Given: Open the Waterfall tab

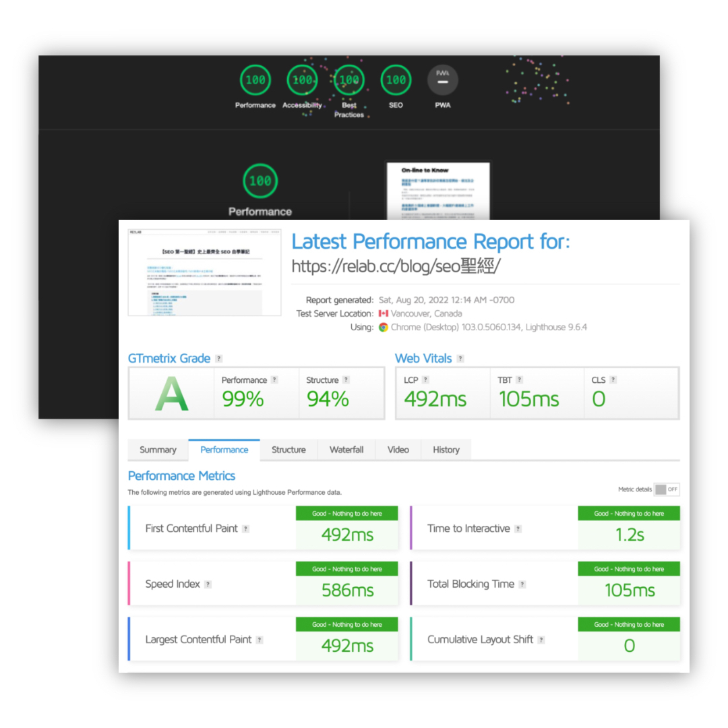Looking at the screenshot, I should (346, 450).
